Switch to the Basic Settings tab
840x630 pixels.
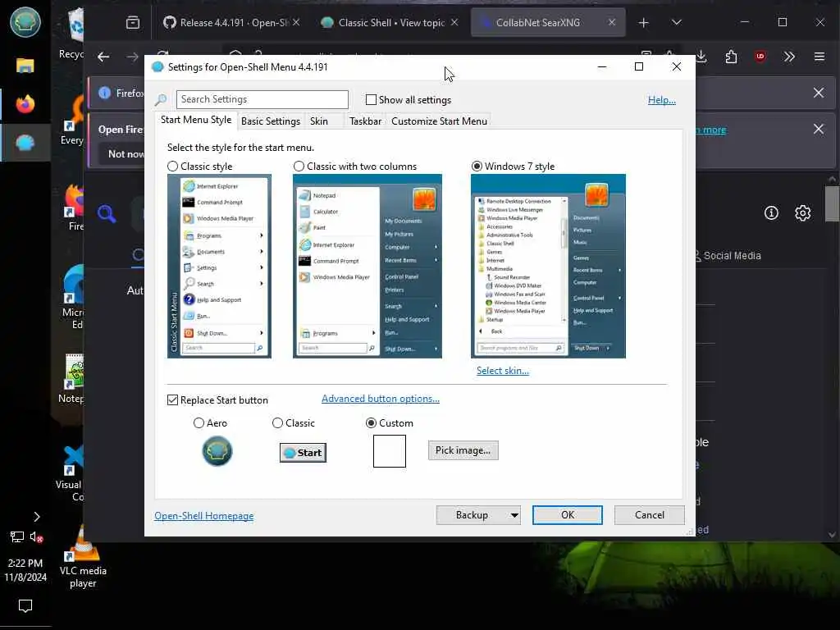point(271,121)
